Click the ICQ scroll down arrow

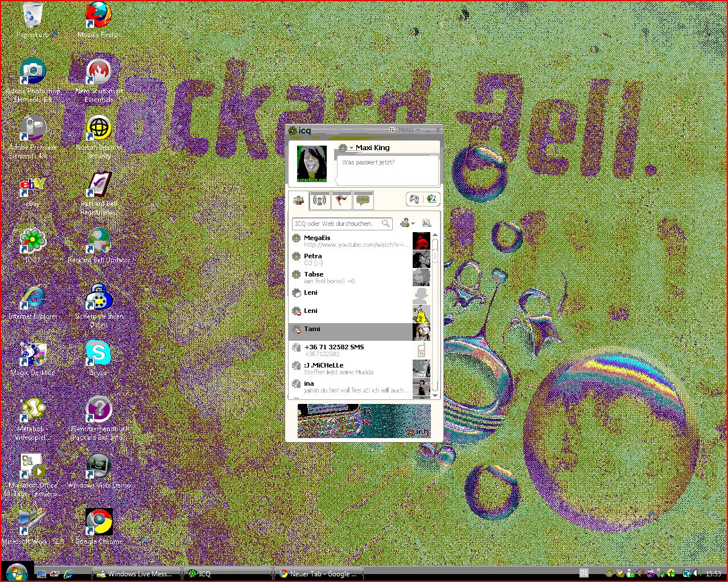(435, 395)
